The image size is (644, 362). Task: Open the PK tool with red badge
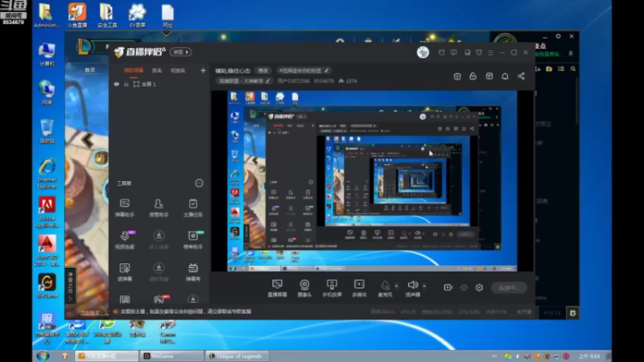pyautogui.click(x=159, y=299)
